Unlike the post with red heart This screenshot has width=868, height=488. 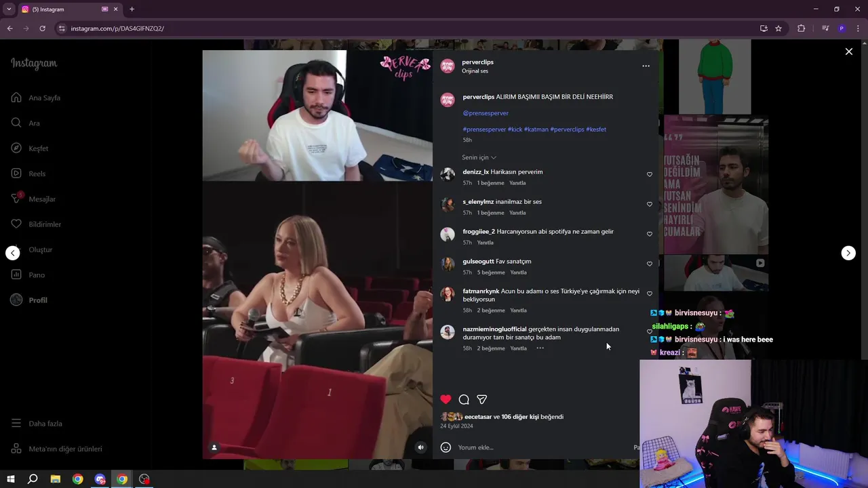tap(446, 399)
